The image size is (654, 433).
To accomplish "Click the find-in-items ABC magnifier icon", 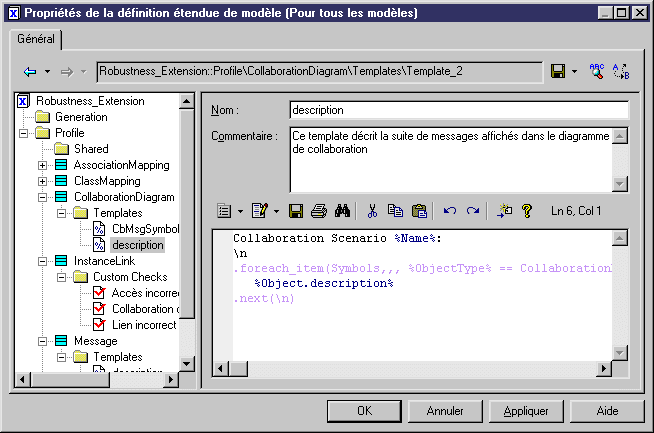I will click(597, 72).
